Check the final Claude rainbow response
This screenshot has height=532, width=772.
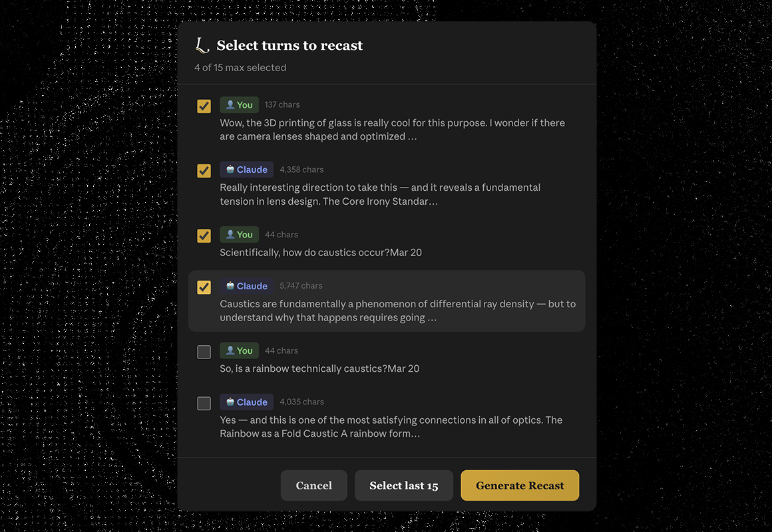pyautogui.click(x=204, y=403)
